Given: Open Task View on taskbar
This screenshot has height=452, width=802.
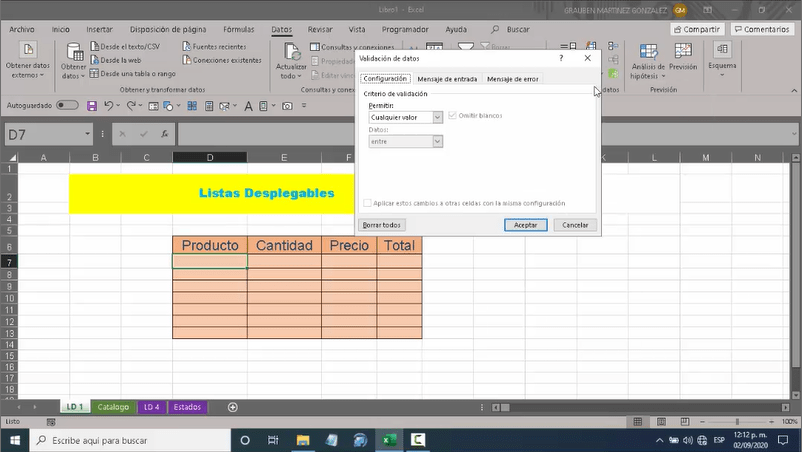Looking at the screenshot, I should (x=273, y=440).
